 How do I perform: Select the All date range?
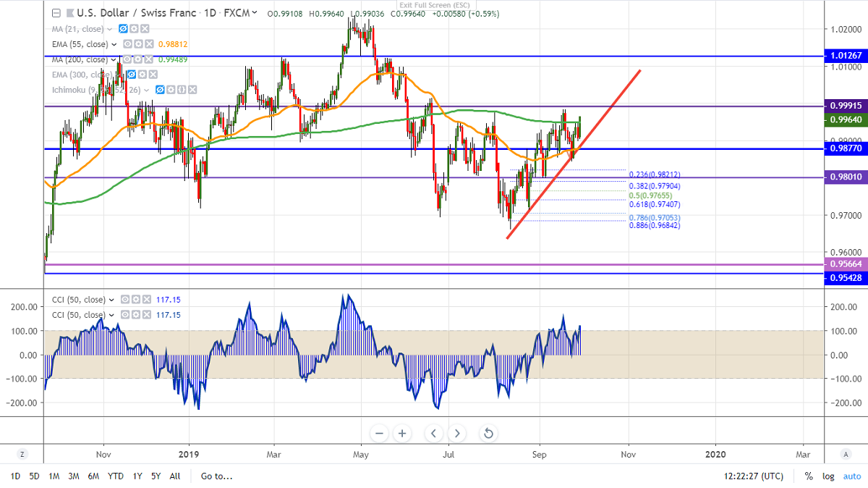coord(175,476)
